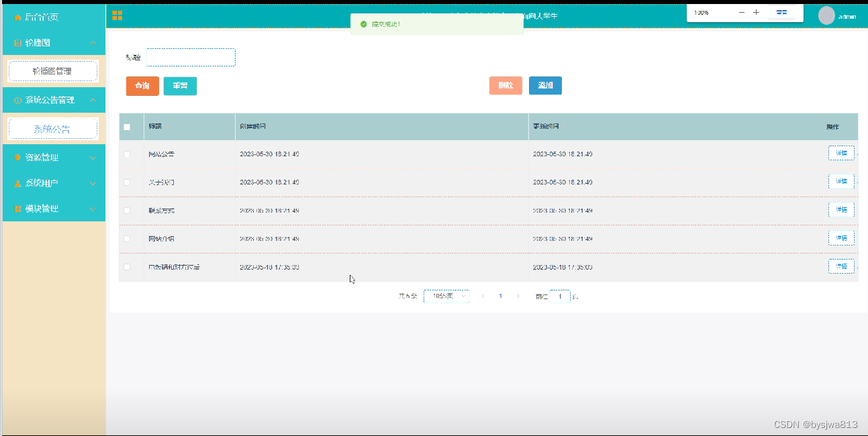The width and height of the screenshot is (868, 436).
Task: Collapse the 轮播图 menu chevron
Action: (93, 43)
